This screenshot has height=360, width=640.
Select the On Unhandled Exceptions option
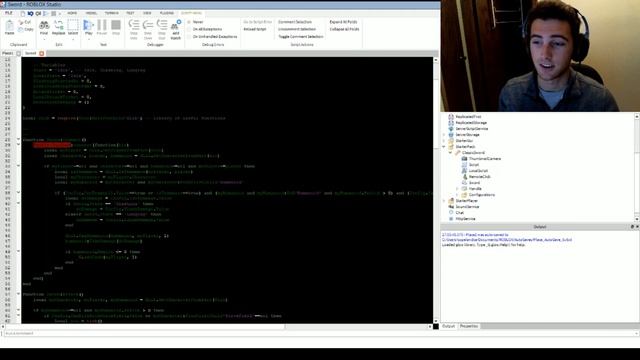pyautogui.click(x=212, y=37)
